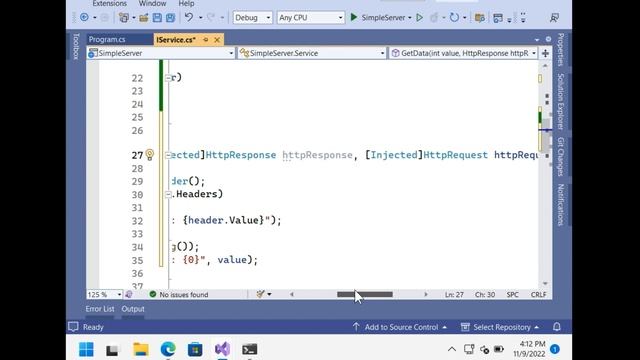Open the notifications bell in the status bar

pos(557,327)
